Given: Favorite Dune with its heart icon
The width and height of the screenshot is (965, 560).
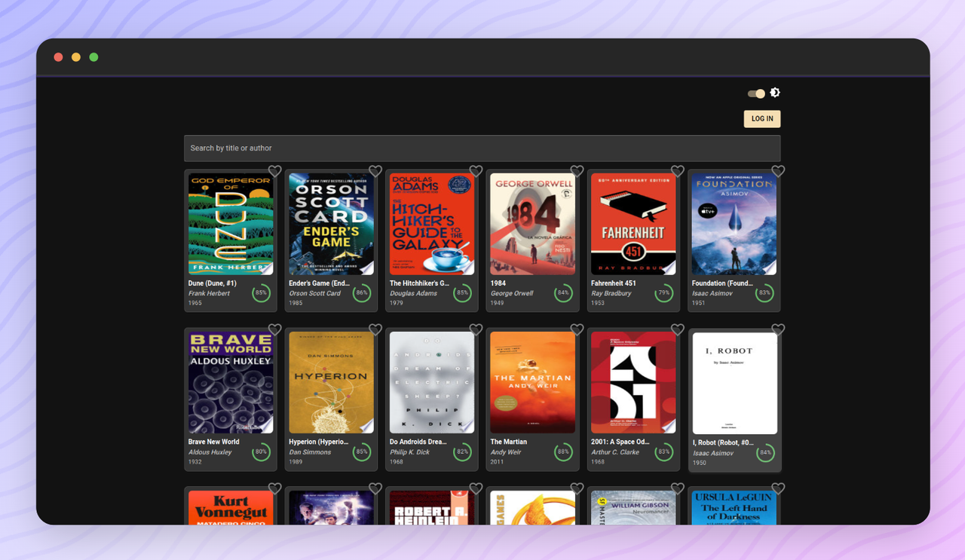Looking at the screenshot, I should click(x=274, y=171).
